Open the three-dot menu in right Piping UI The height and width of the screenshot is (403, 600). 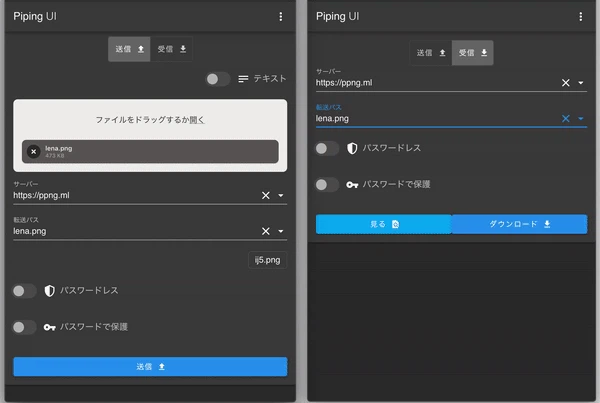(580, 16)
